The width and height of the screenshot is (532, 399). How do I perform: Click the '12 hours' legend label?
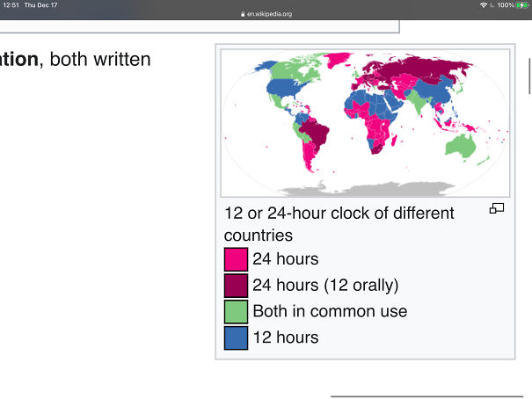[x=285, y=337]
